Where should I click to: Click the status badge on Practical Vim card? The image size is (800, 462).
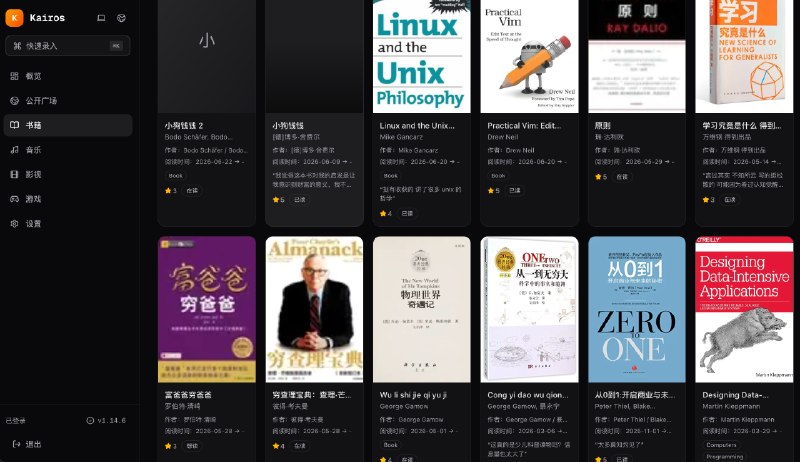click(515, 191)
